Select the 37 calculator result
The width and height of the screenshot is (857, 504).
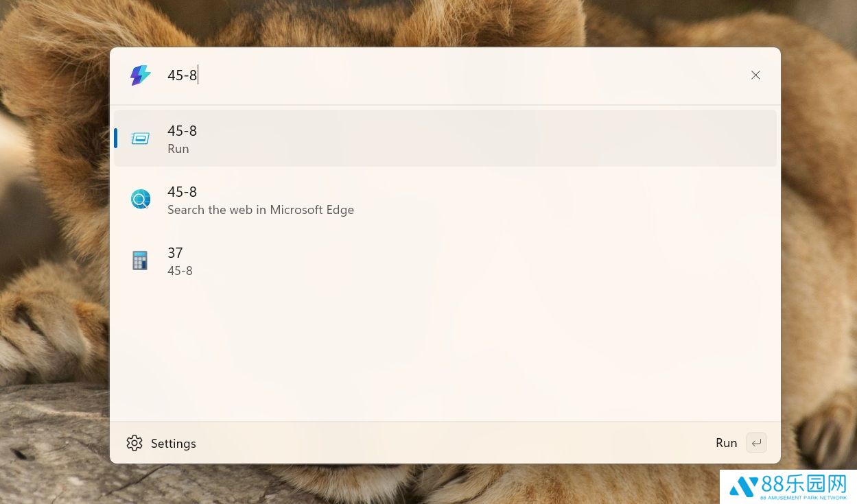point(445,261)
